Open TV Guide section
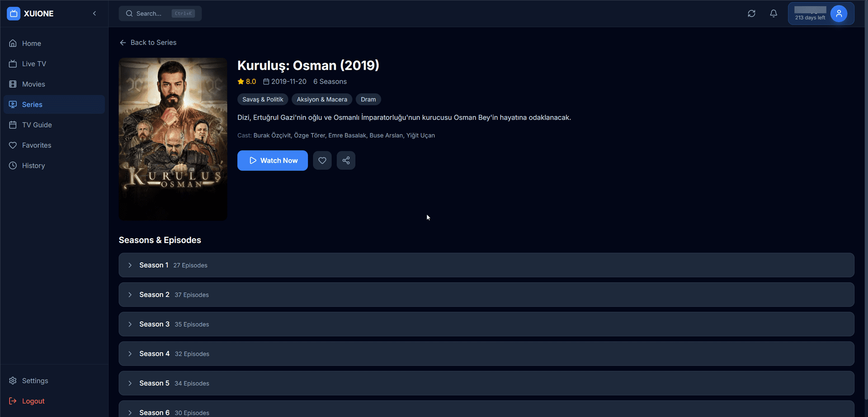The height and width of the screenshot is (417, 868). point(37,125)
